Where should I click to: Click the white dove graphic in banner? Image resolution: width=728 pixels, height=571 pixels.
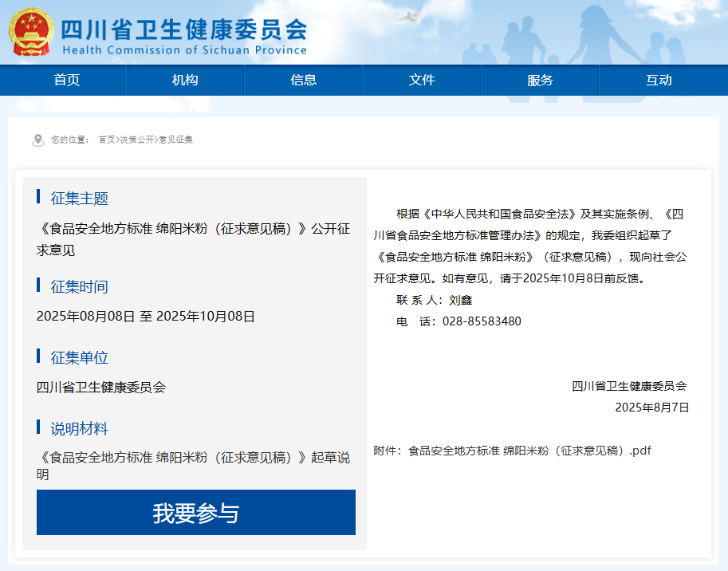[407, 17]
